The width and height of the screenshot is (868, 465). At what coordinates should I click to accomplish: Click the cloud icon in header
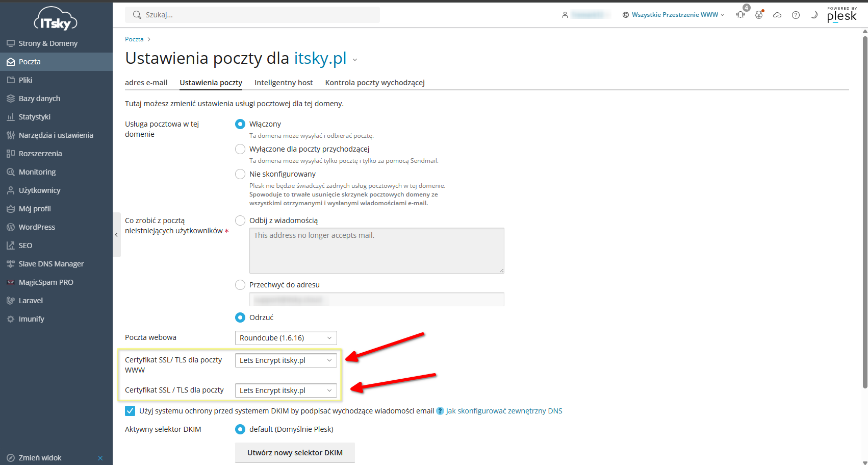pos(777,15)
